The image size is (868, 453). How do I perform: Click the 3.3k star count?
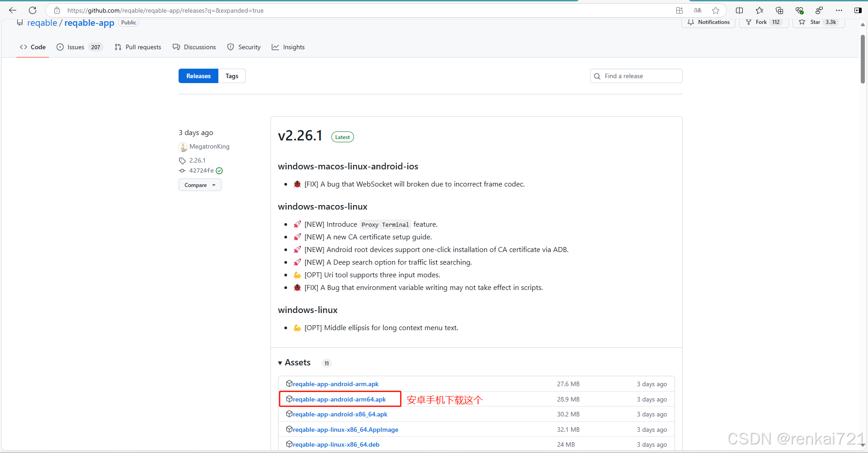[x=830, y=22]
